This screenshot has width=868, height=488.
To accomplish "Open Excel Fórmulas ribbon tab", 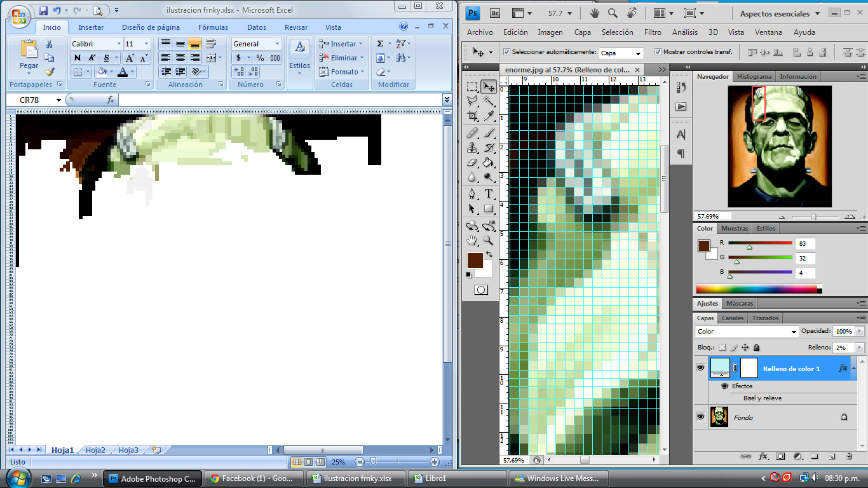I will (x=213, y=27).
